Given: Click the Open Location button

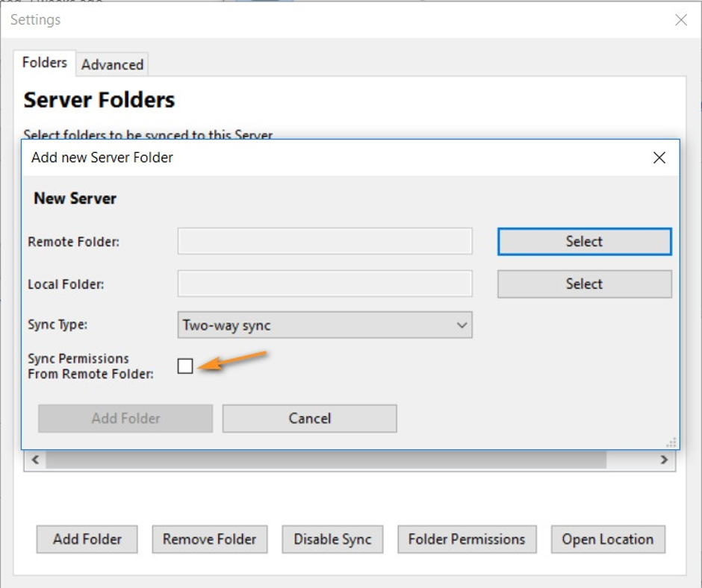Looking at the screenshot, I should click(x=608, y=539).
